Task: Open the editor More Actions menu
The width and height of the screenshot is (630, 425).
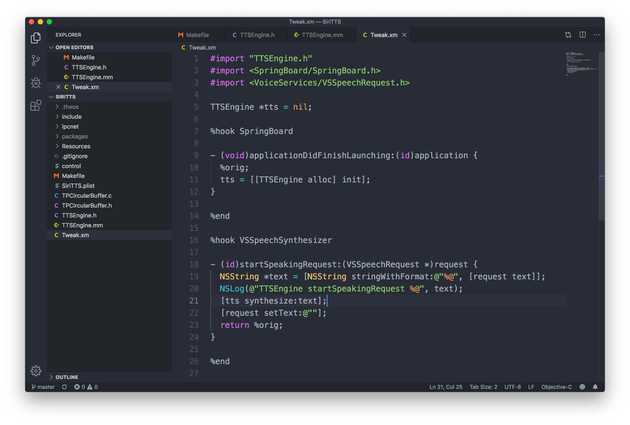Action: 597,35
